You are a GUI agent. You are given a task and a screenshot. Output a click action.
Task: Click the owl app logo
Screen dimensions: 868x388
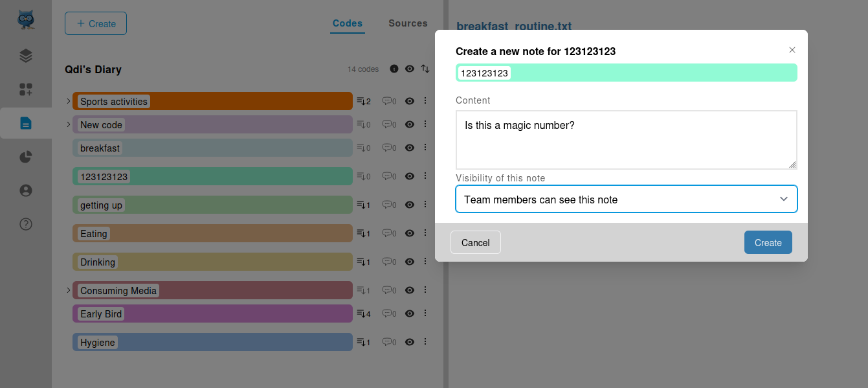(x=26, y=19)
